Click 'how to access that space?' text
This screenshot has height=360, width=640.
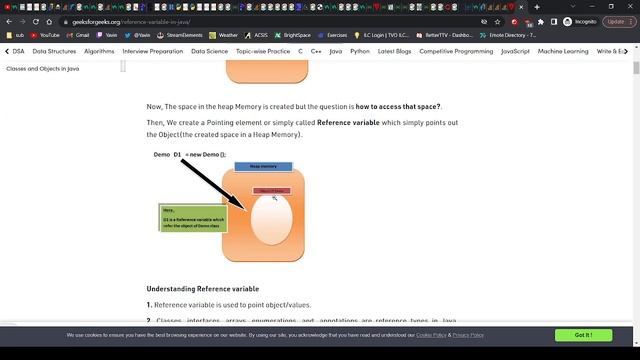pos(398,107)
